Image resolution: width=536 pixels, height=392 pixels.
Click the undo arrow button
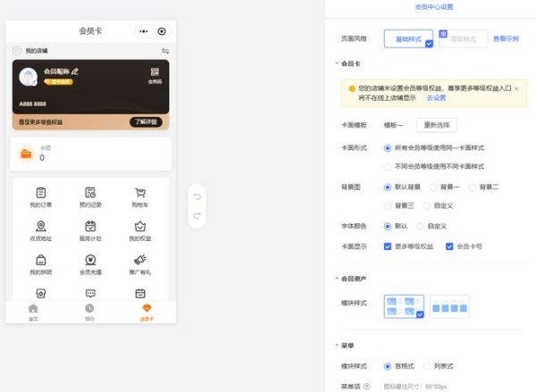197,196
